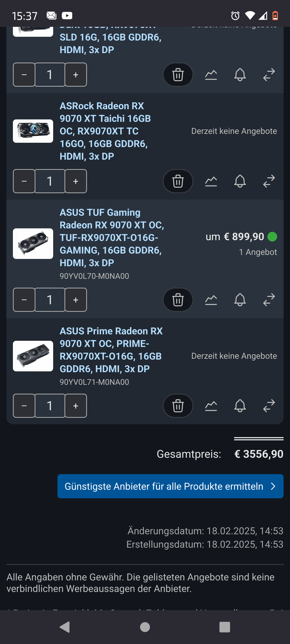Viewport: 290px width, 644px height.
Task: Set price alert for ASUS Prime card
Action: tap(240, 406)
